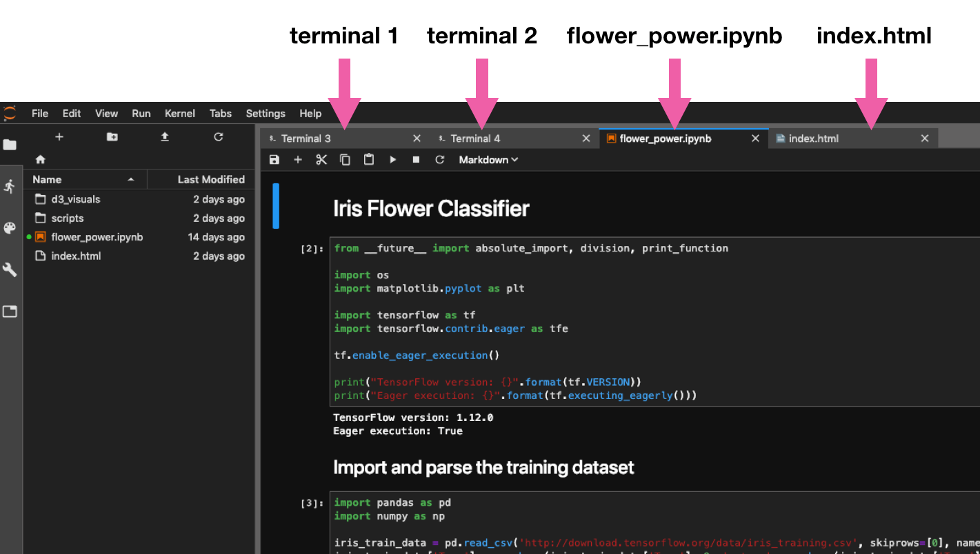980x554 pixels.
Task: Run the selected cell with the play icon
Action: coord(392,160)
